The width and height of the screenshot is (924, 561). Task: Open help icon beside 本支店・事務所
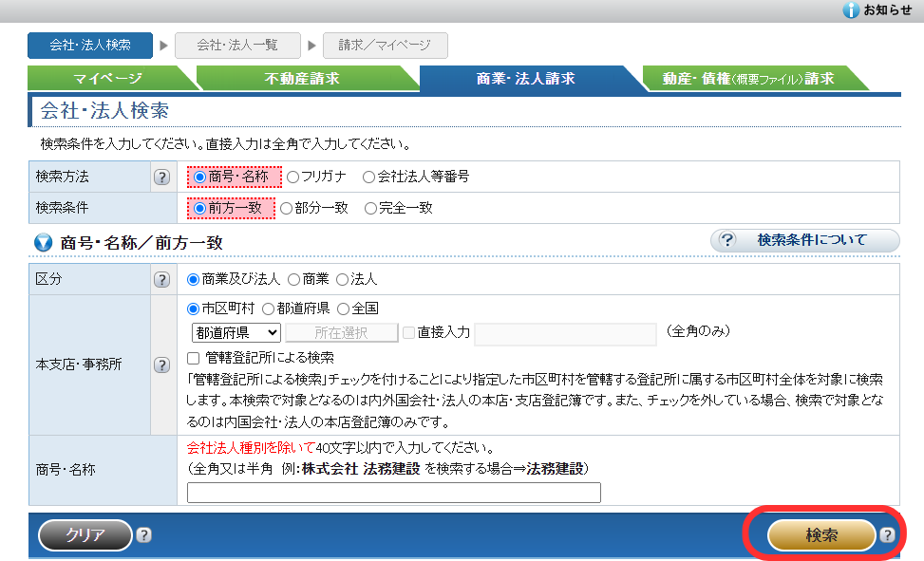[161, 363]
